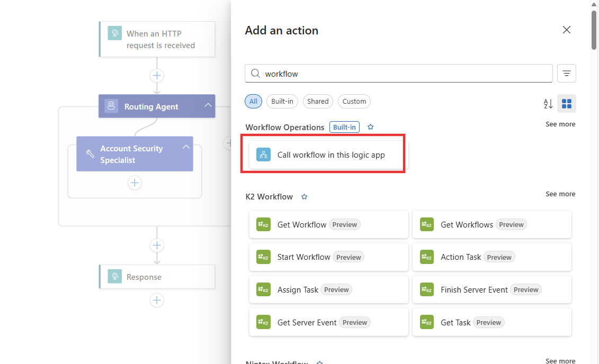
Task: Select the Shared filter tab
Action: pyautogui.click(x=318, y=101)
